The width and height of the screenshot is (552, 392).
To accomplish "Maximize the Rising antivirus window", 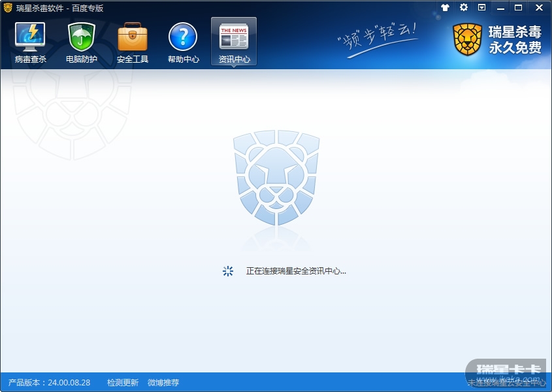I will pyautogui.click(x=518, y=7).
